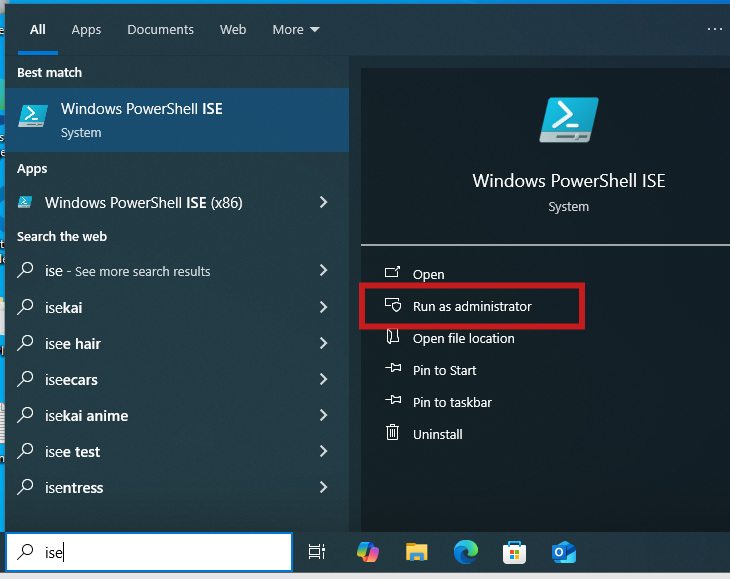This screenshot has height=579, width=730.
Task: Launch Copilot from the taskbar
Action: click(x=368, y=552)
